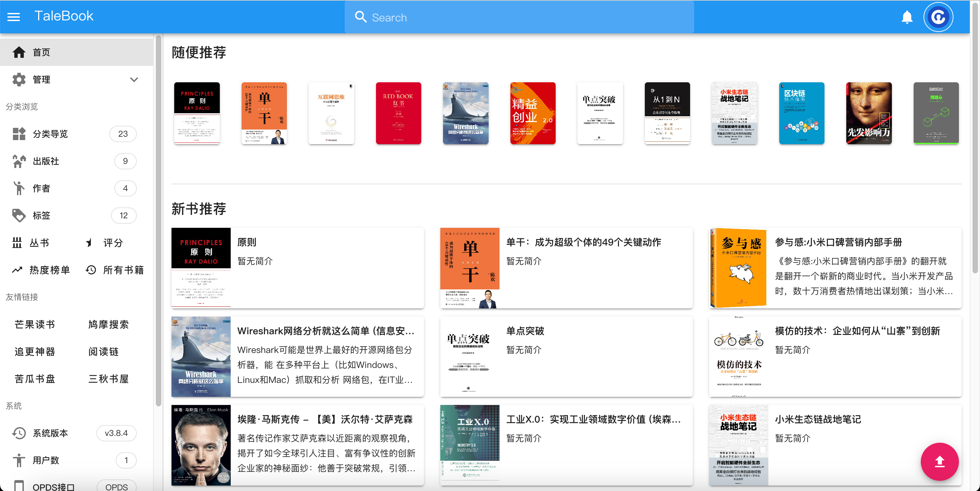The width and height of the screenshot is (980, 491).
Task: Click the v3.8.4 version badge
Action: click(116, 433)
